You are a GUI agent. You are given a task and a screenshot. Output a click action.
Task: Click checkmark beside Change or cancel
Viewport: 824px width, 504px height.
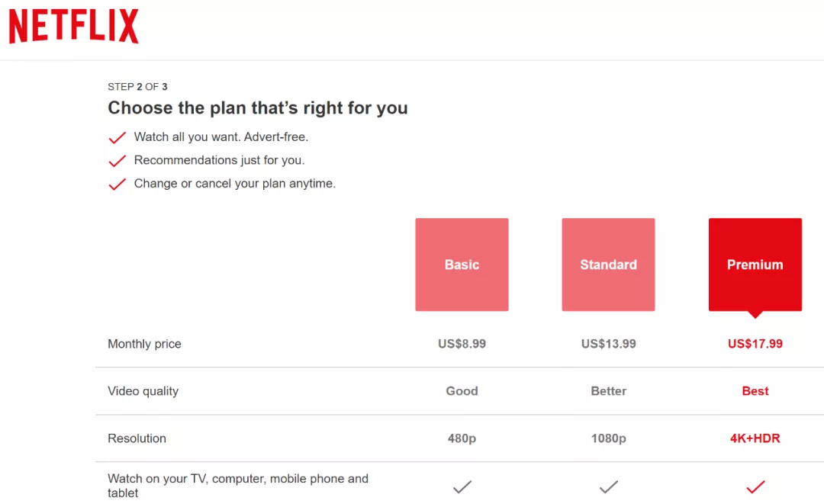point(117,185)
